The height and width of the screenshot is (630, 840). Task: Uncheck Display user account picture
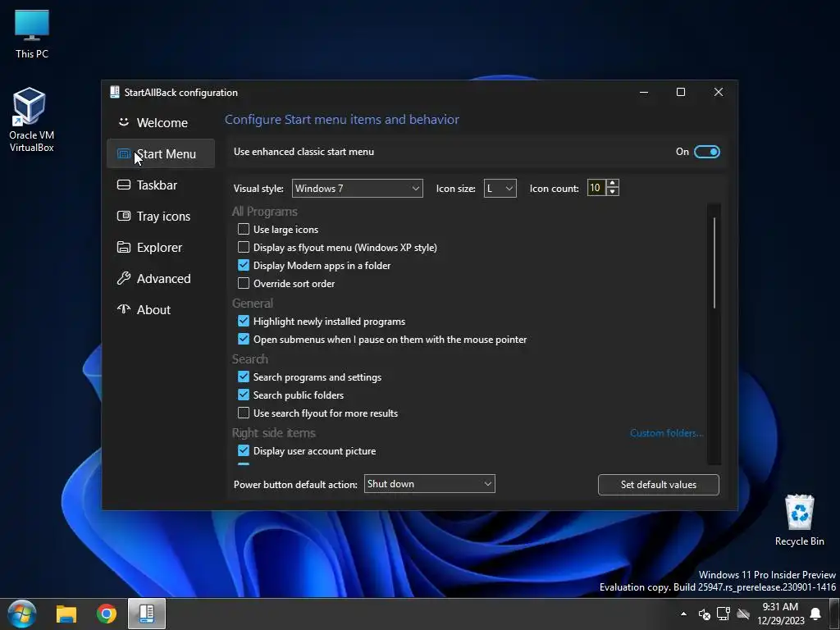244,450
